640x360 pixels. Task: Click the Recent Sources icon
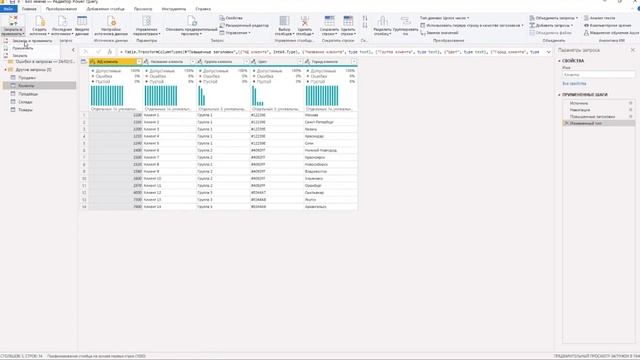tap(62, 21)
